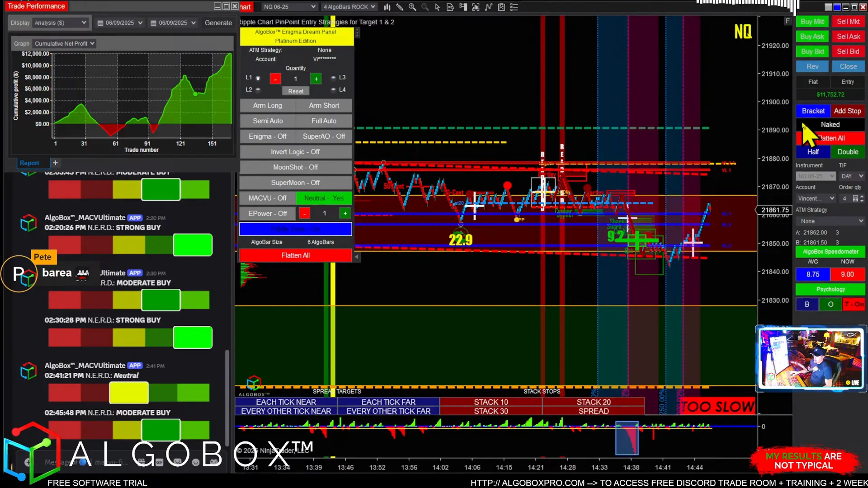The height and width of the screenshot is (488, 868).
Task: Select the SPREAD cell under STACK 20
Action: tap(594, 411)
